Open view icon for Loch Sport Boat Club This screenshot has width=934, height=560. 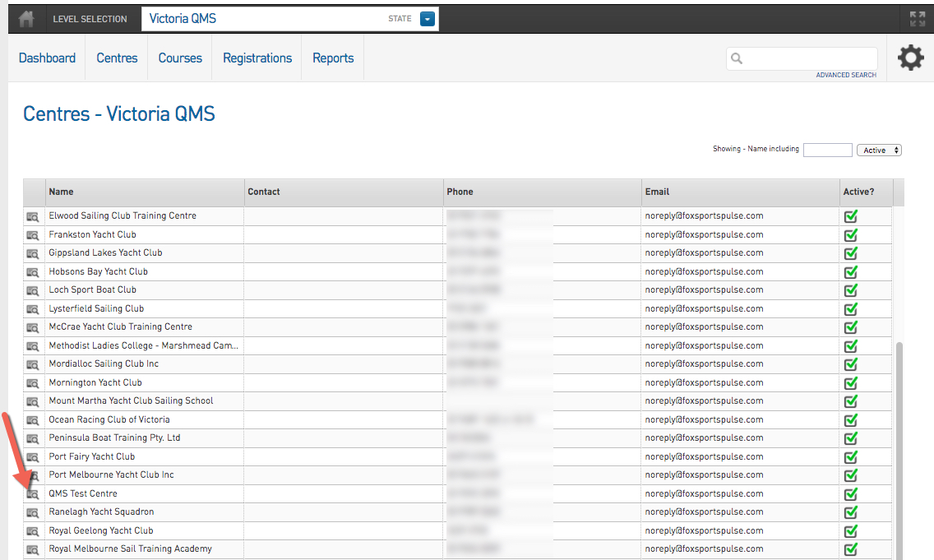pyautogui.click(x=33, y=291)
